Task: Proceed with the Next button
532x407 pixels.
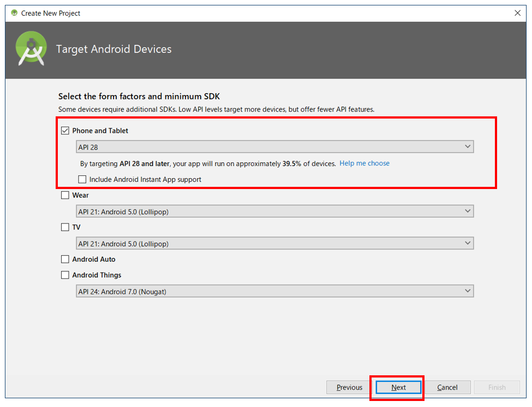Action: click(398, 387)
